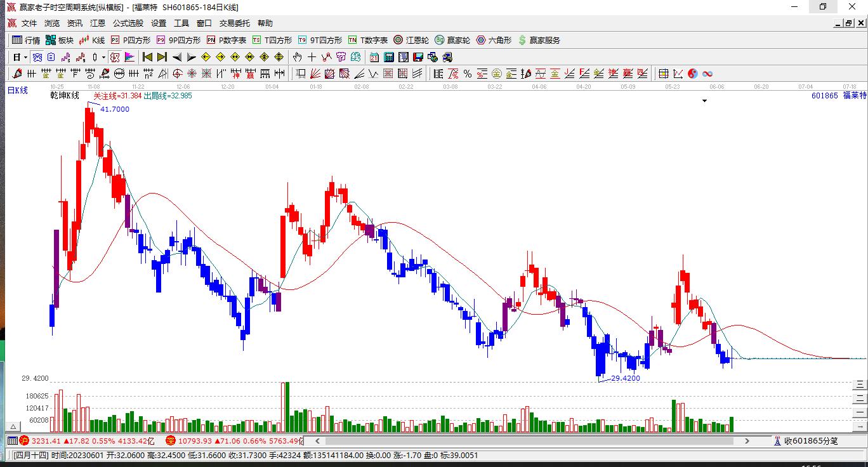
Task: Open the P四方形 tool
Action: (131, 40)
